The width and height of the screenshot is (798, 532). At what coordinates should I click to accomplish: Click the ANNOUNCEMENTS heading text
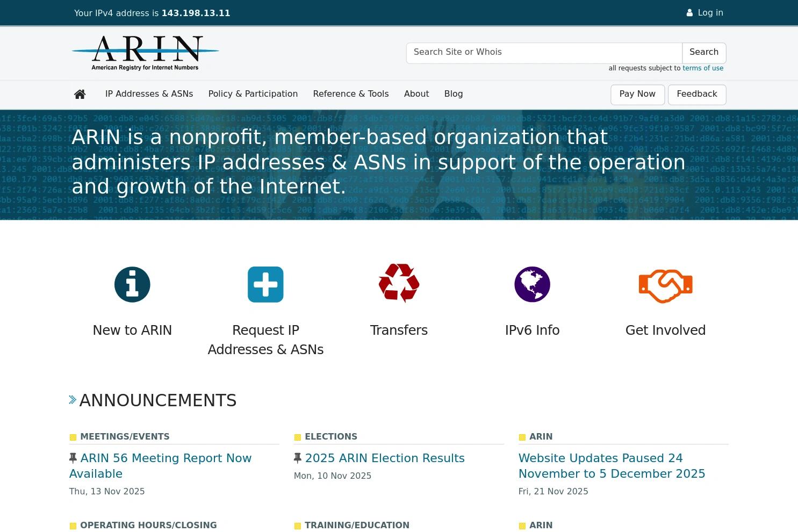click(x=158, y=400)
